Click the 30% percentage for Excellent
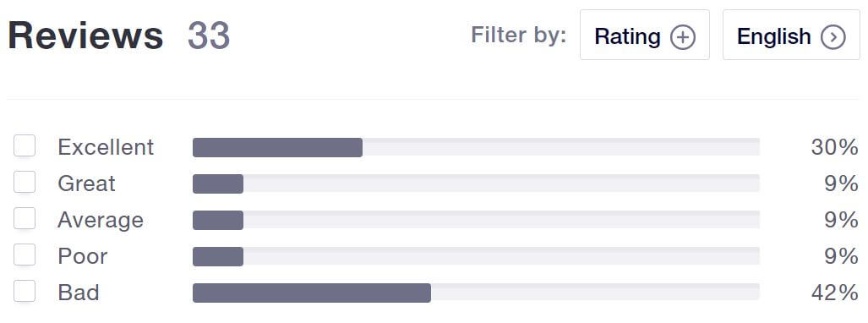The height and width of the screenshot is (323, 868). [835, 147]
